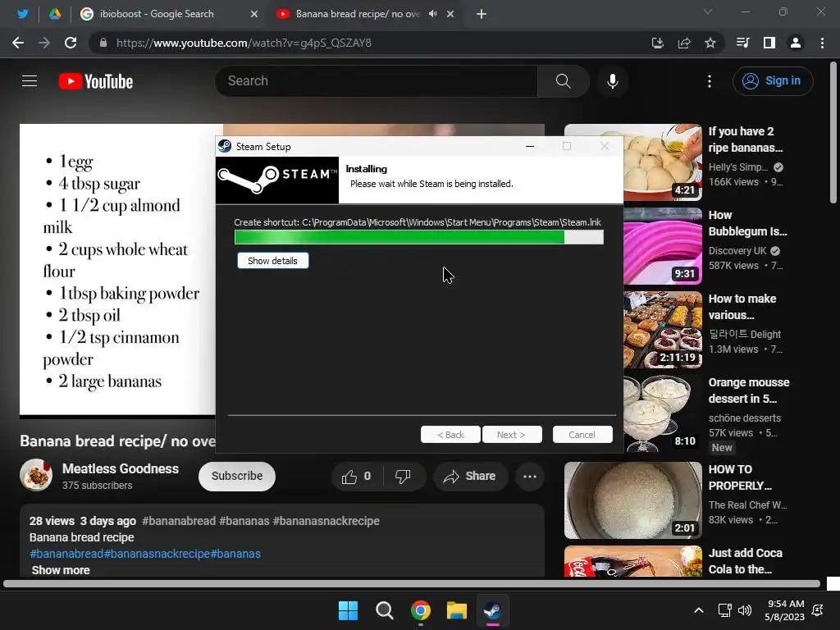840x630 pixels.
Task: Open the YouTube hamburger guide menu
Action: pos(30,81)
